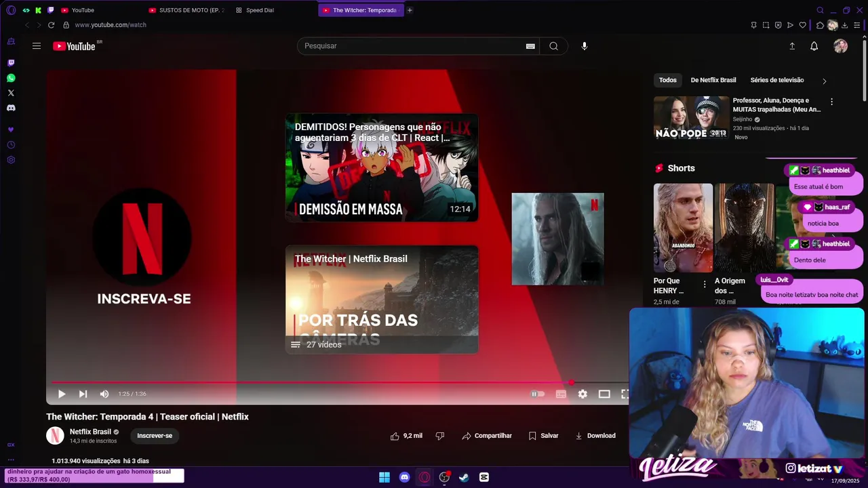Dislike the Witcher teaser video
Screen dimensions: 868x488
click(x=440, y=436)
